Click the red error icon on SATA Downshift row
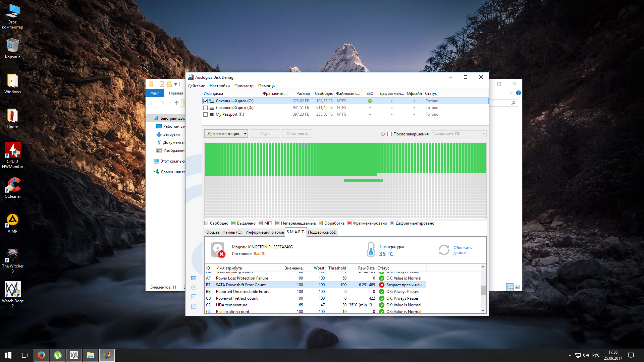Image resolution: width=644 pixels, height=362 pixels. pyautogui.click(x=381, y=285)
